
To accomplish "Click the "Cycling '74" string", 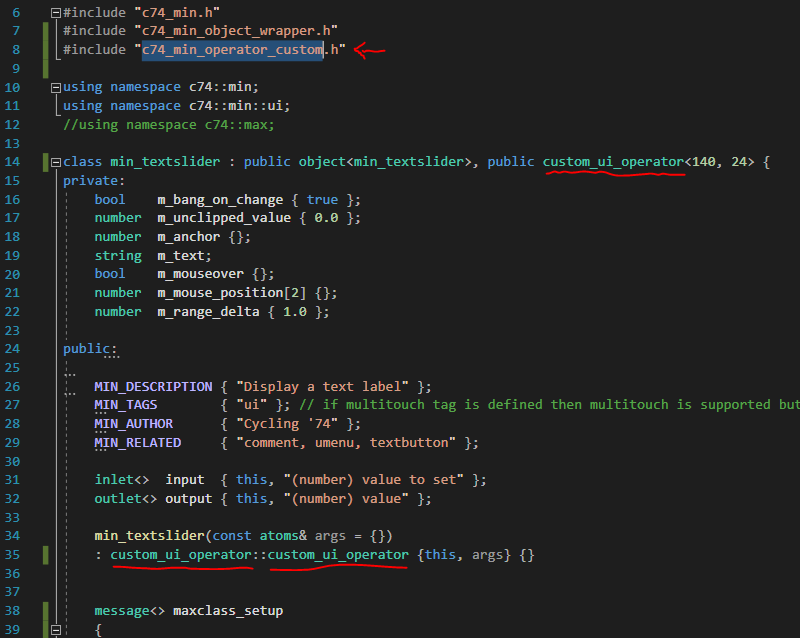I will (x=287, y=424).
